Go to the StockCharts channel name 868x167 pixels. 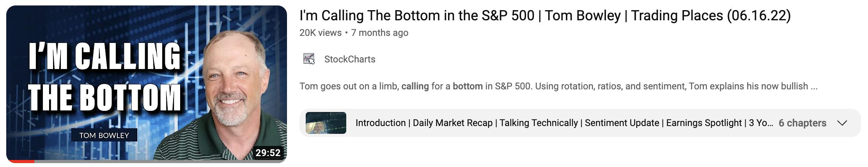click(350, 59)
